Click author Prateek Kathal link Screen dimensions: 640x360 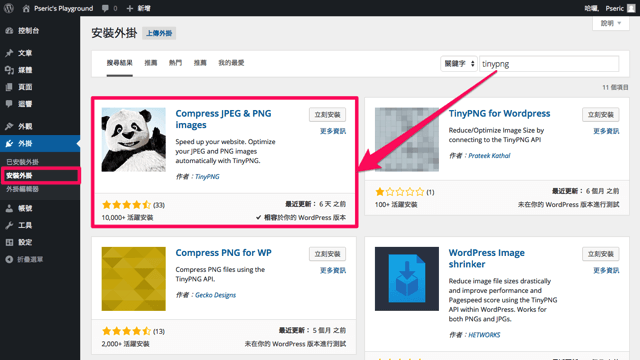coord(489,156)
